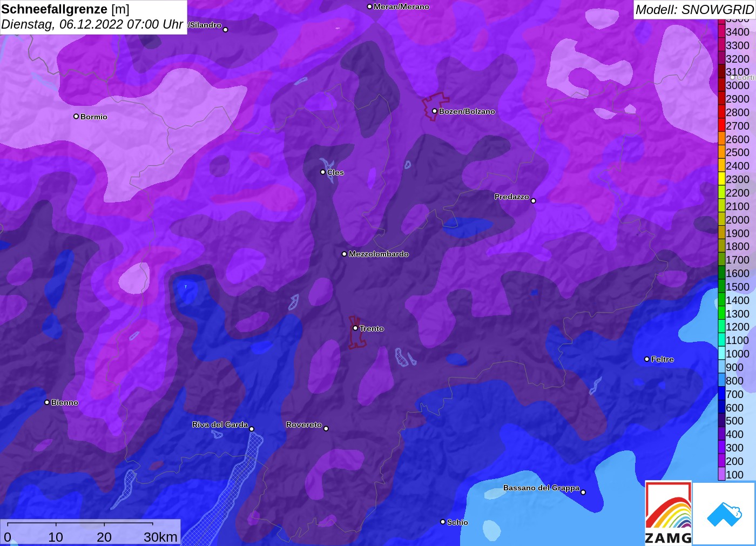Select the 3000 m legend color
The image size is (756, 546).
point(721,85)
